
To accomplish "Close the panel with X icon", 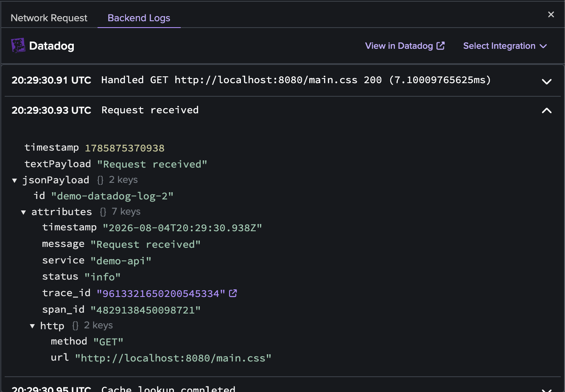I will (551, 15).
